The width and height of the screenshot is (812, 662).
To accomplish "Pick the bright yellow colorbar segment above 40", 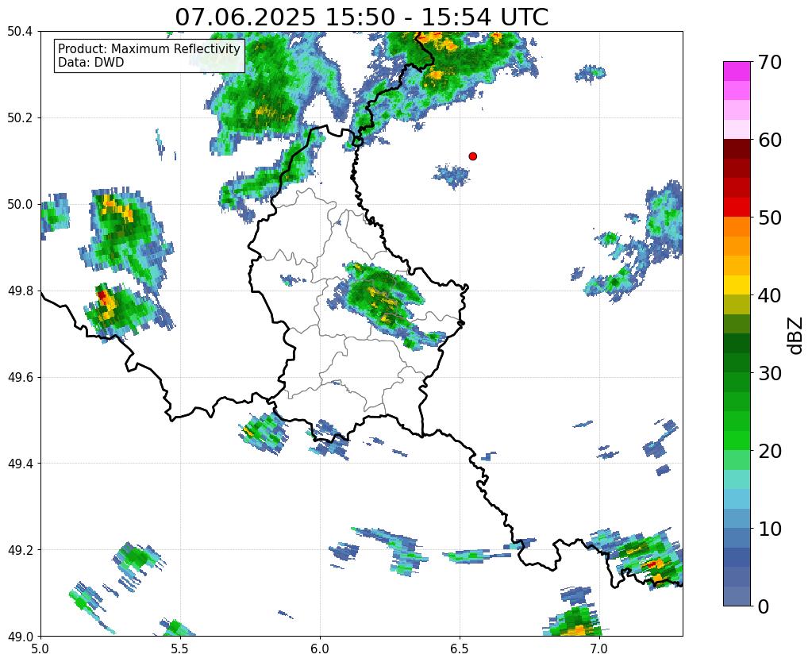I will [x=737, y=285].
